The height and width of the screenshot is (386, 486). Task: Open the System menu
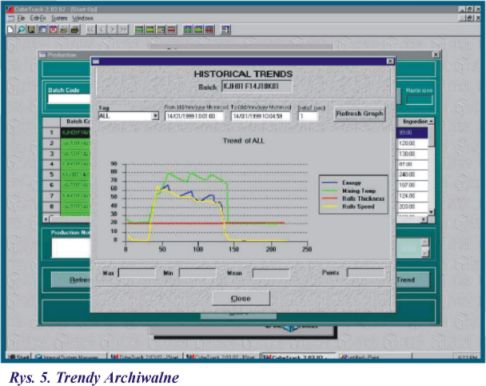click(x=59, y=18)
